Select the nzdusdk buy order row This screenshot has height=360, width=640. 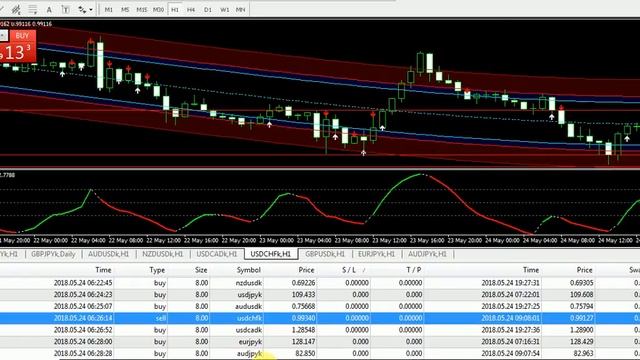[x=320, y=282]
